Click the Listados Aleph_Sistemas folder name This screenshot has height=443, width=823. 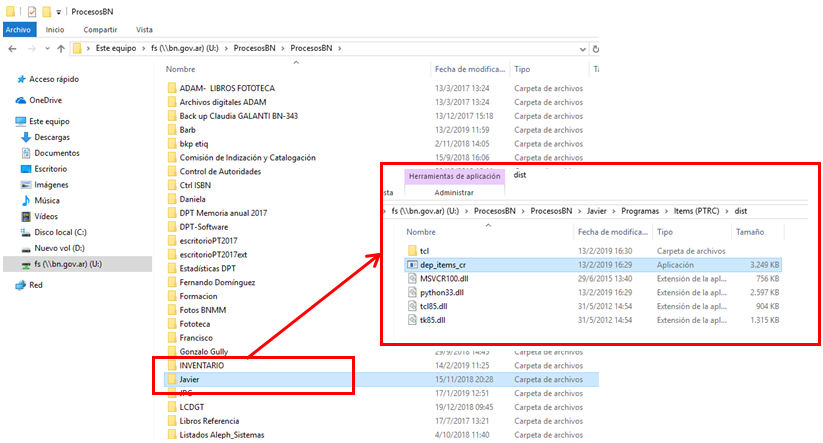(222, 435)
